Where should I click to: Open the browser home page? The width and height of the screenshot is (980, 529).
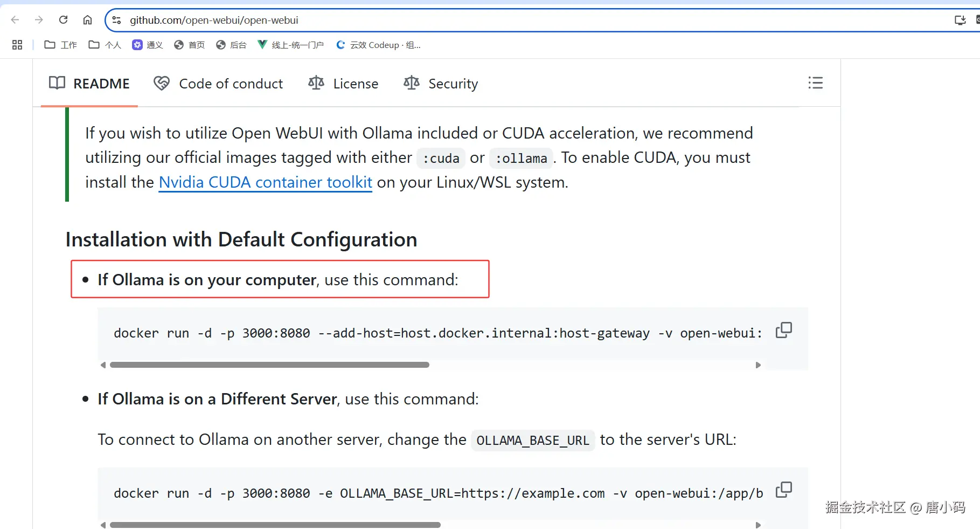[87, 19]
